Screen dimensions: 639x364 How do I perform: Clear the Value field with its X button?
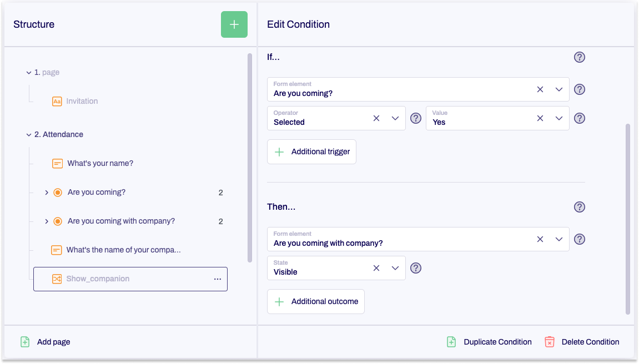click(x=540, y=118)
